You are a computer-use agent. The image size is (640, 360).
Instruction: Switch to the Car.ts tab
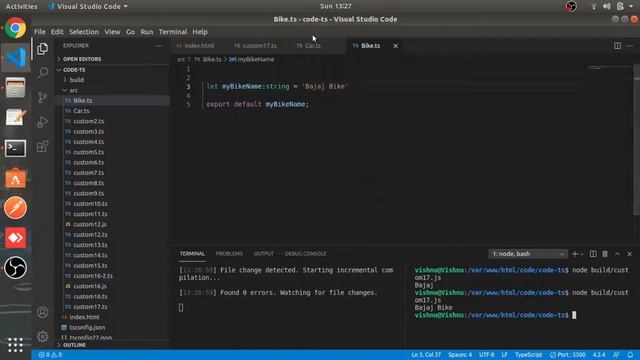[312, 46]
